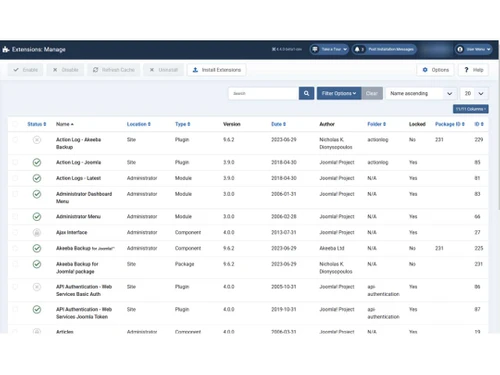Select checkbox for Action Logs - Latest
Viewport: 500px width, 375px height.
pos(15,178)
